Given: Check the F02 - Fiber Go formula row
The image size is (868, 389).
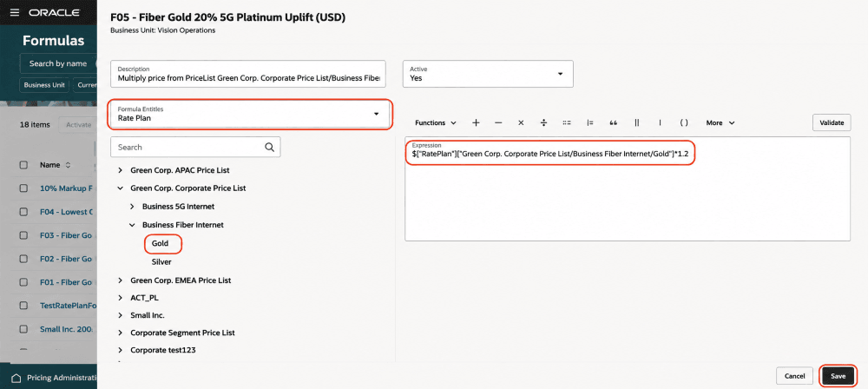Looking at the screenshot, I should pyautogui.click(x=23, y=259).
